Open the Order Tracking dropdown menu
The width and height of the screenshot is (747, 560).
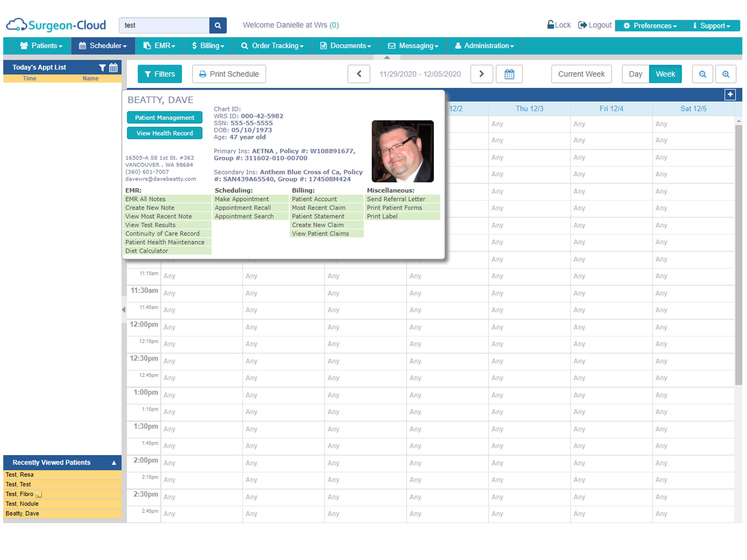coord(272,46)
